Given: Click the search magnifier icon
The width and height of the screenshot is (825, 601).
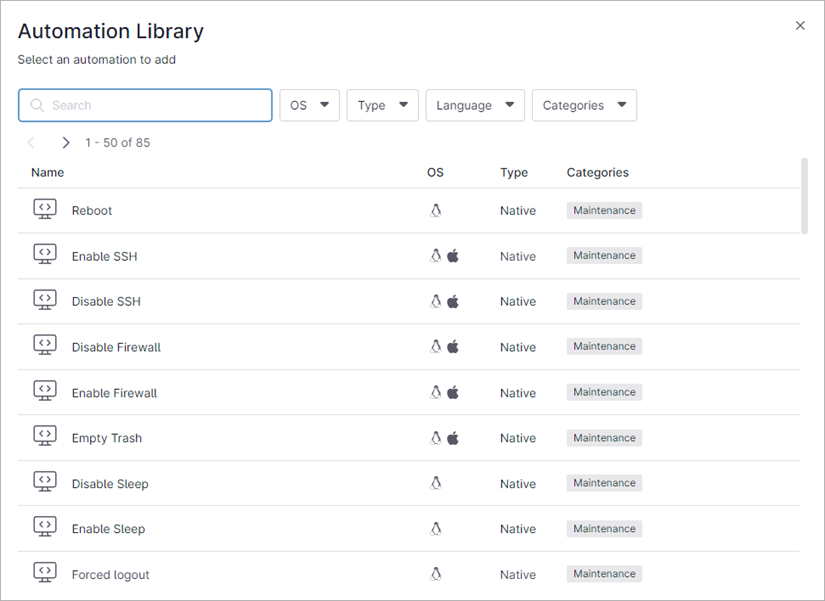Looking at the screenshot, I should [36, 105].
